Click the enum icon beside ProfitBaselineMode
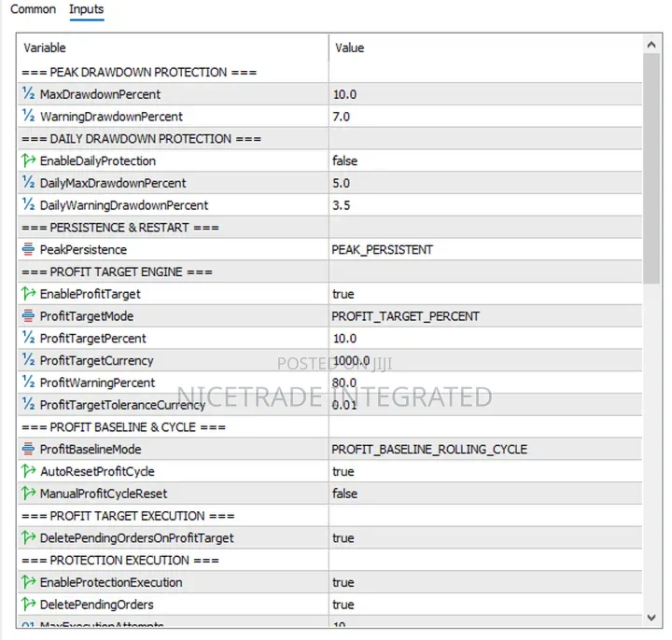Viewport: 672px width, 640px height. pyautogui.click(x=28, y=449)
